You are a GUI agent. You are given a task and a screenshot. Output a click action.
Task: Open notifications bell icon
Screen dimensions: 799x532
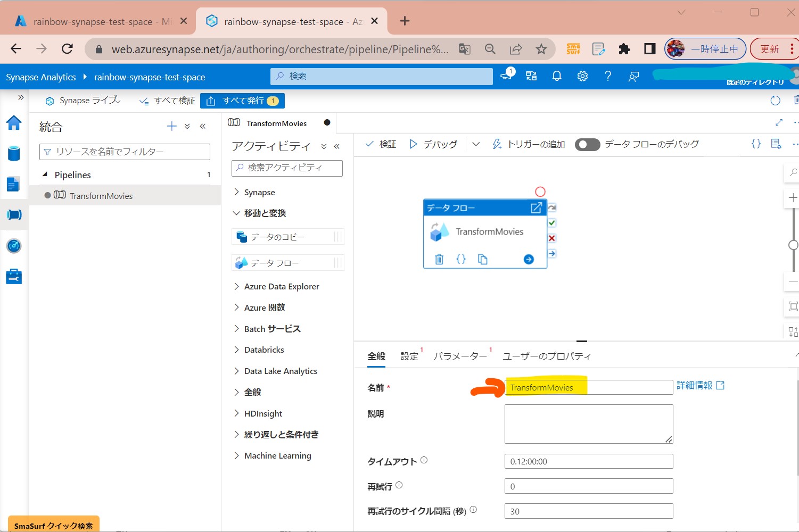click(x=557, y=76)
